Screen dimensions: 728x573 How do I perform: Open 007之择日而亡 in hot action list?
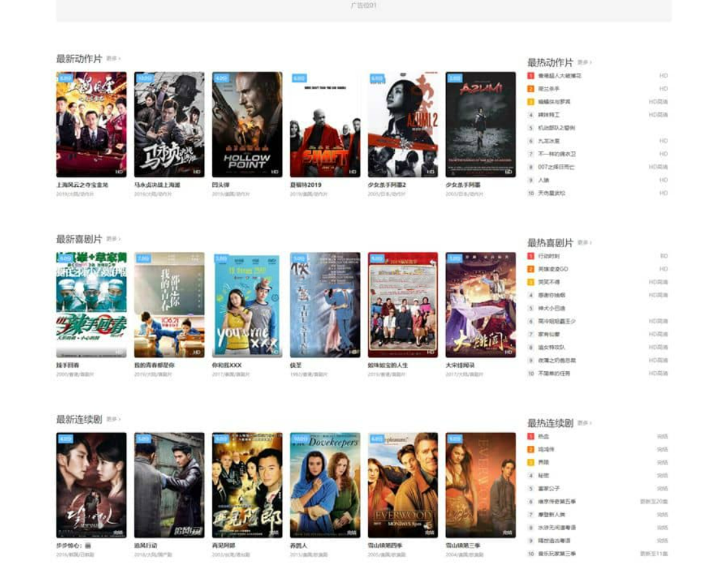(x=556, y=167)
